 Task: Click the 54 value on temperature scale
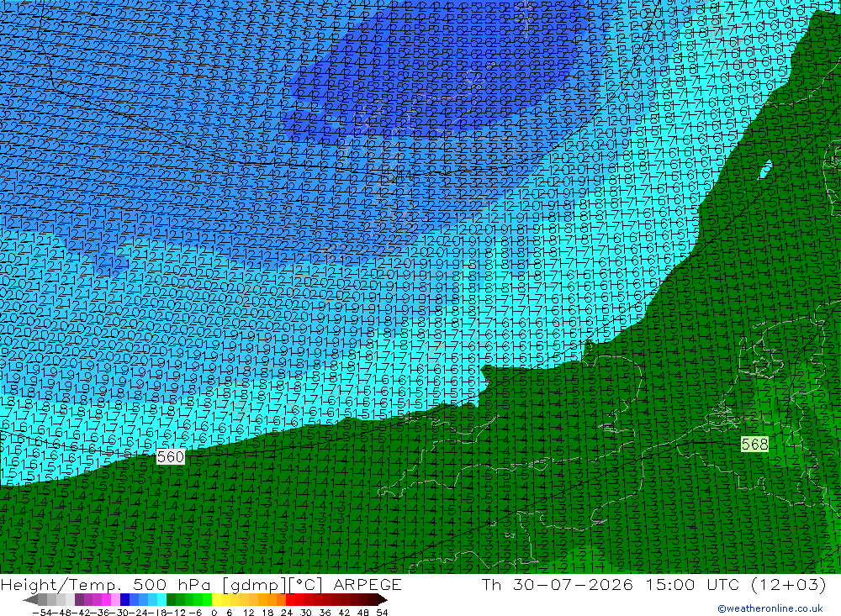pos(382,613)
